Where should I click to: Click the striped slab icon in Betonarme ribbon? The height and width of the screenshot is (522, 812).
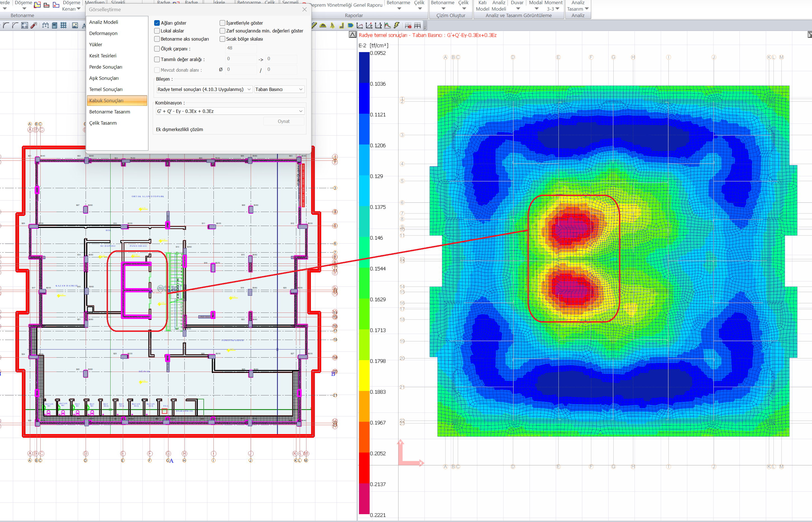47,5
